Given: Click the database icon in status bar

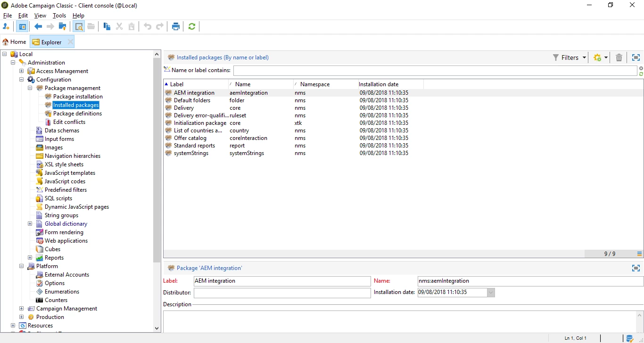Looking at the screenshot, I should click(x=629, y=338).
